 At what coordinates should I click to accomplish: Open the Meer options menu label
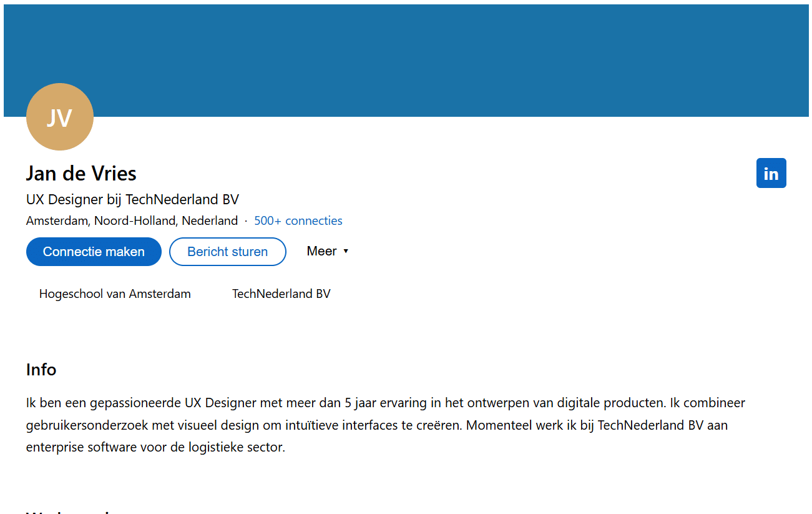(321, 251)
